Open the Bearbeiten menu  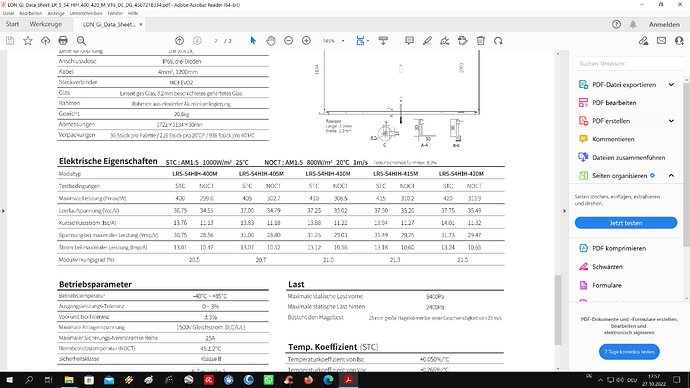click(x=30, y=13)
